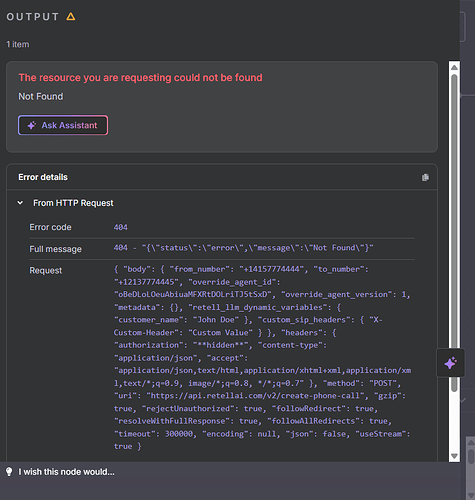475x500 pixels.
Task: Click the '1 item' count label
Action: [x=18, y=44]
